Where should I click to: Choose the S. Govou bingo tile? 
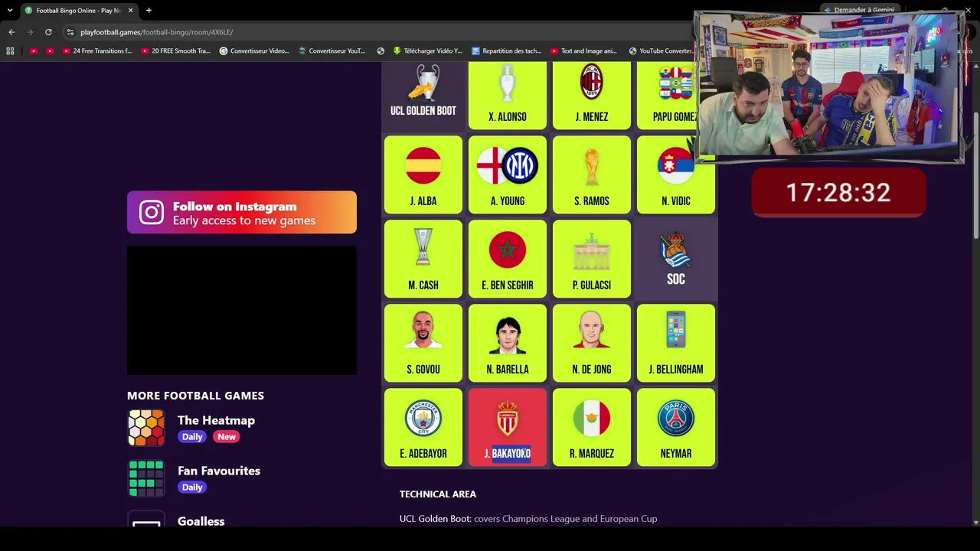[x=423, y=343]
